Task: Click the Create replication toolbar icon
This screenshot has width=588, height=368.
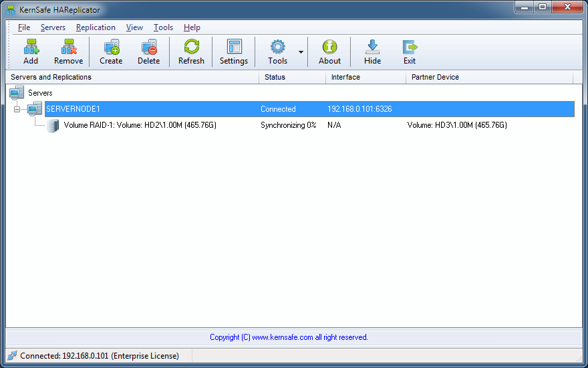Action: pos(112,47)
